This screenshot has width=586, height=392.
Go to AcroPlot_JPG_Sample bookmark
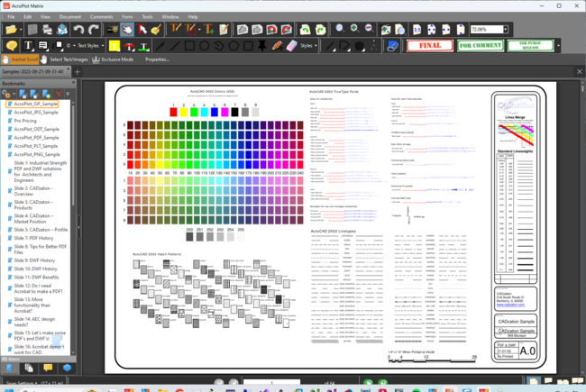pyautogui.click(x=36, y=112)
